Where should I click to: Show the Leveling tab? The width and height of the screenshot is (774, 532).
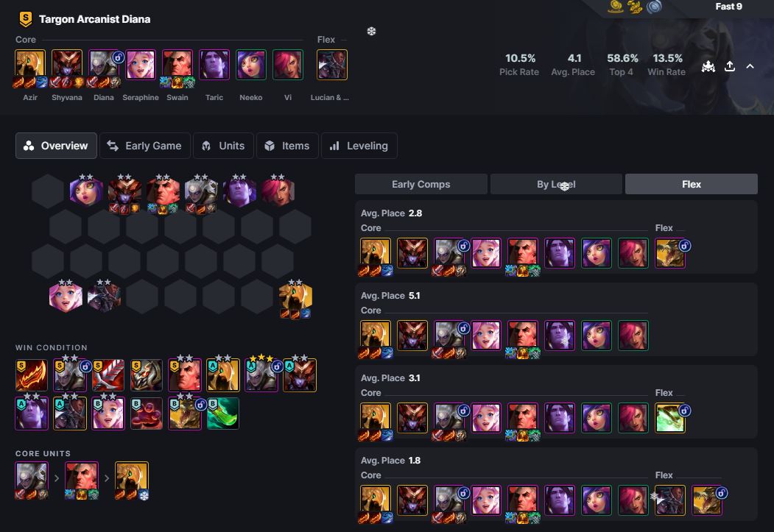[x=359, y=146]
